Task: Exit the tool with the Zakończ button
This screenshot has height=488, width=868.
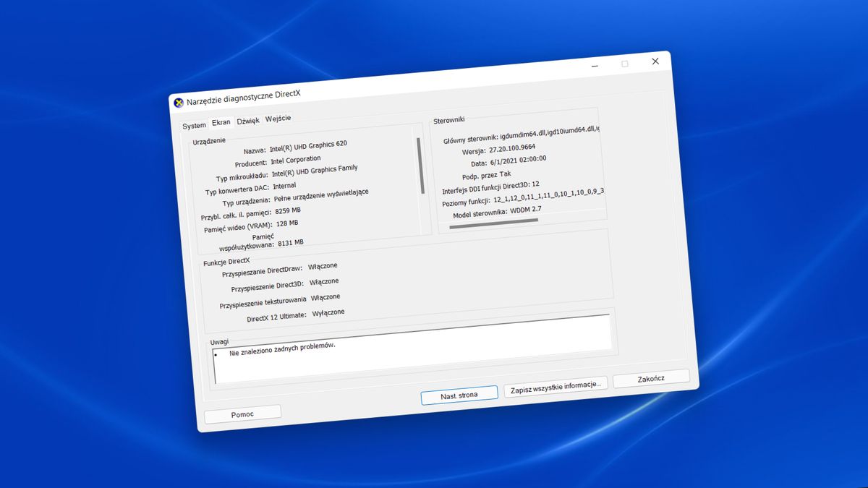Action: point(650,377)
